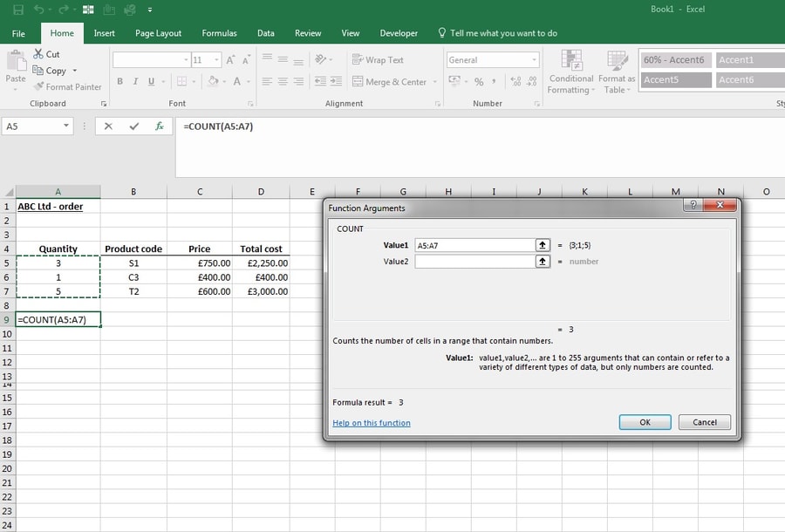The height and width of the screenshot is (532, 785).
Task: Open the General number format dropdown
Action: coord(534,60)
